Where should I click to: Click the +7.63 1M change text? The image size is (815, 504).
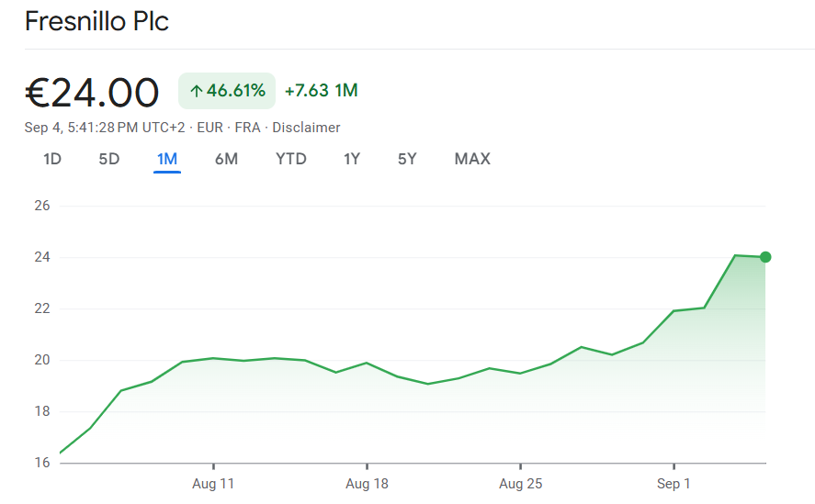pos(321,91)
